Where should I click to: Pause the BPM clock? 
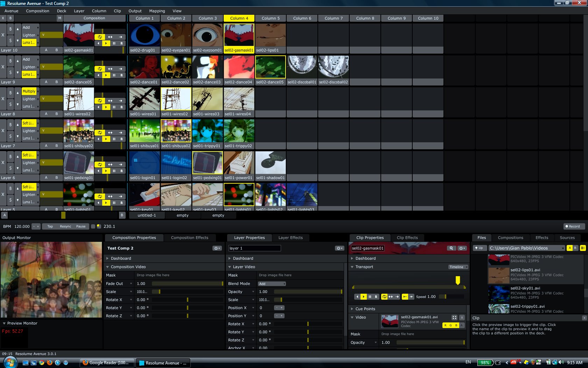coord(81,226)
